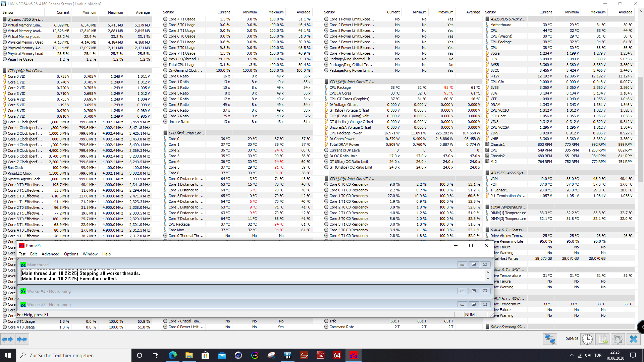The width and height of the screenshot is (644, 362).
Task: Select the 'Physical Memory Load' row
Action: tap(77, 54)
